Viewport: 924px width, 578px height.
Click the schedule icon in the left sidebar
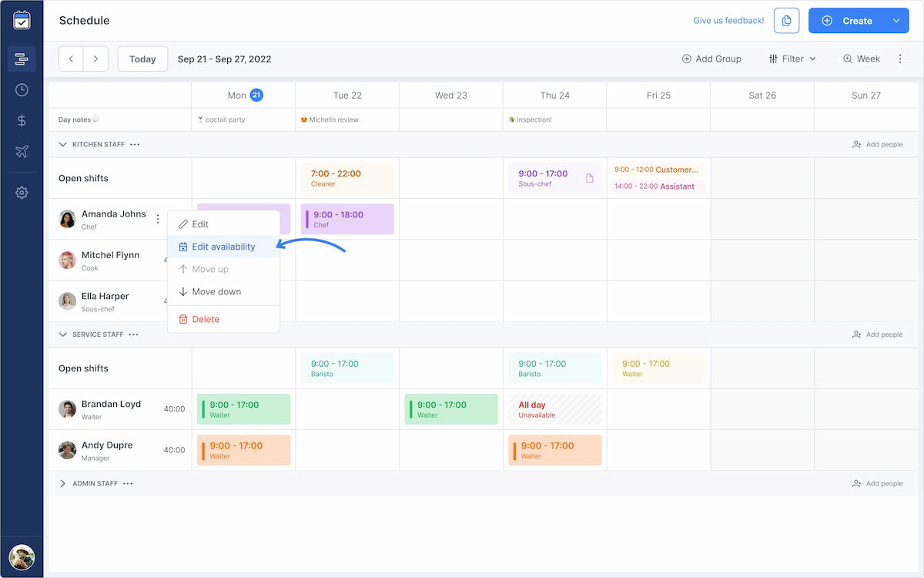coord(22,59)
